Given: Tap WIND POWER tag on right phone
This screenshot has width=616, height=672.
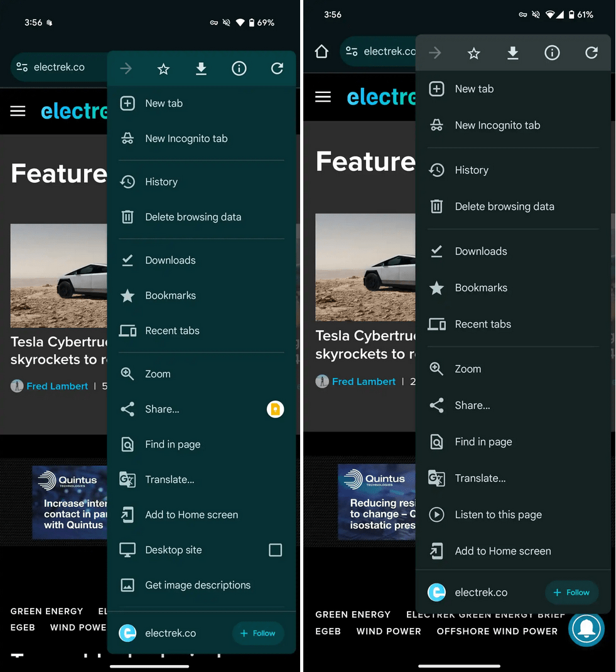Looking at the screenshot, I should tap(389, 631).
